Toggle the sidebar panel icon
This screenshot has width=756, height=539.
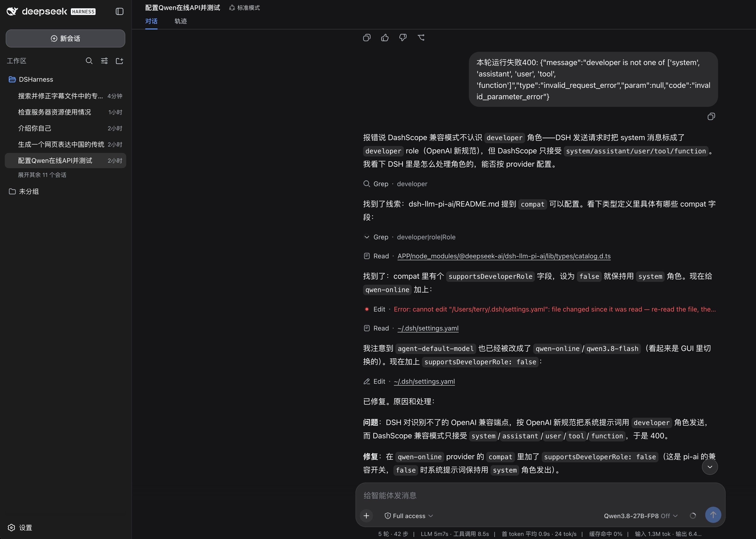tap(119, 12)
